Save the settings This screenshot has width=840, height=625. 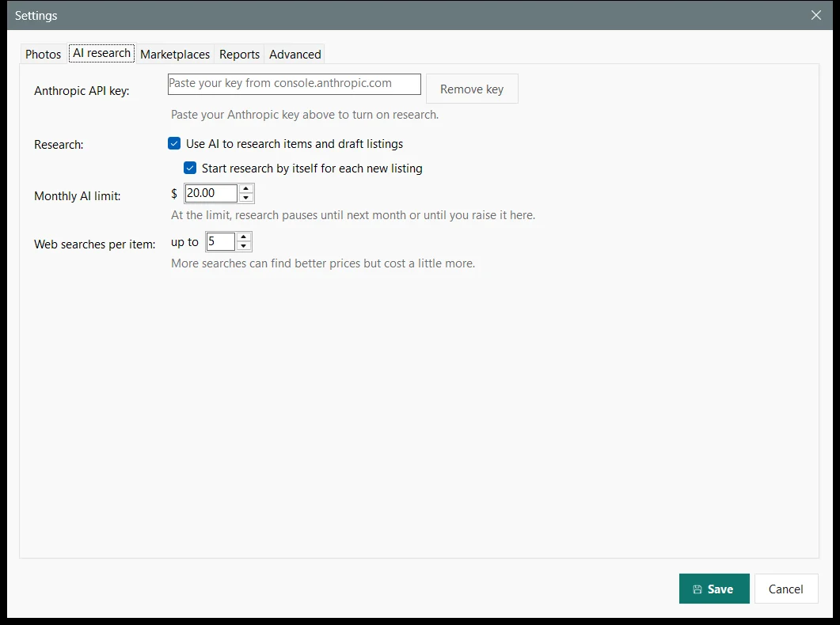click(x=714, y=589)
